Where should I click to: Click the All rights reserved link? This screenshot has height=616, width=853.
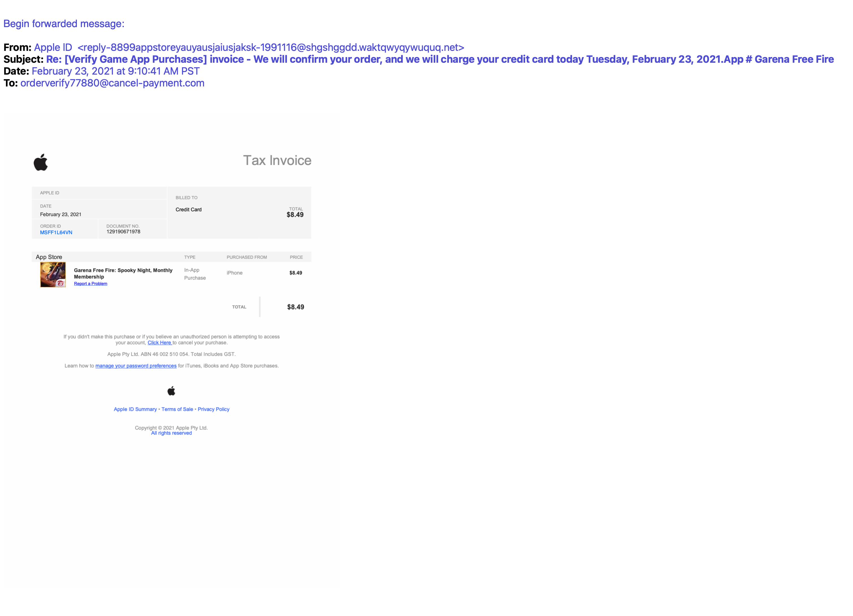coord(171,433)
